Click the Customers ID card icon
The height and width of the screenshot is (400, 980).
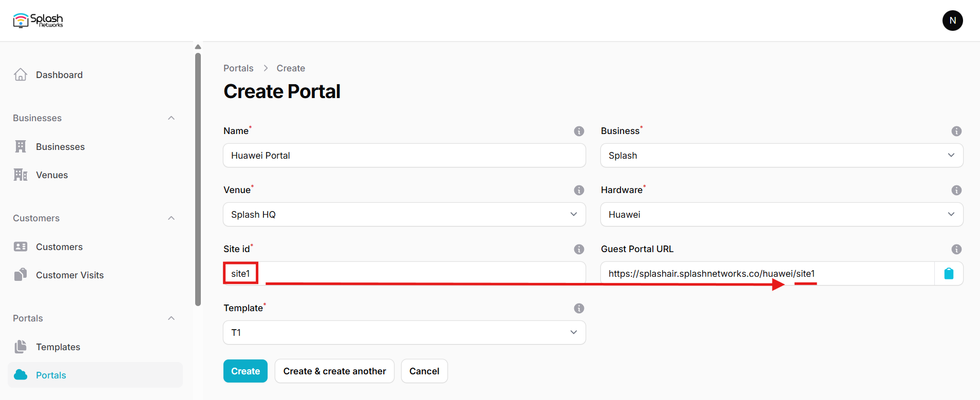pyautogui.click(x=21, y=247)
